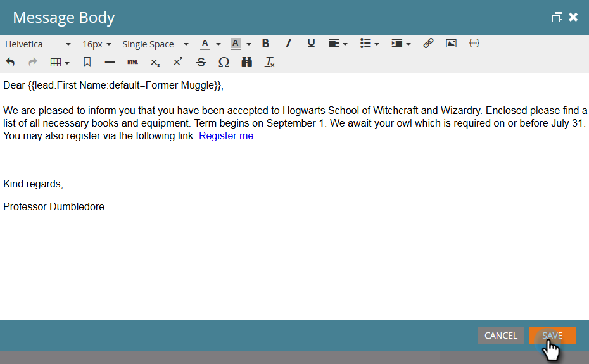This screenshot has width=589, height=364.
Task: Toggle strikethrough formatting
Action: pyautogui.click(x=201, y=63)
